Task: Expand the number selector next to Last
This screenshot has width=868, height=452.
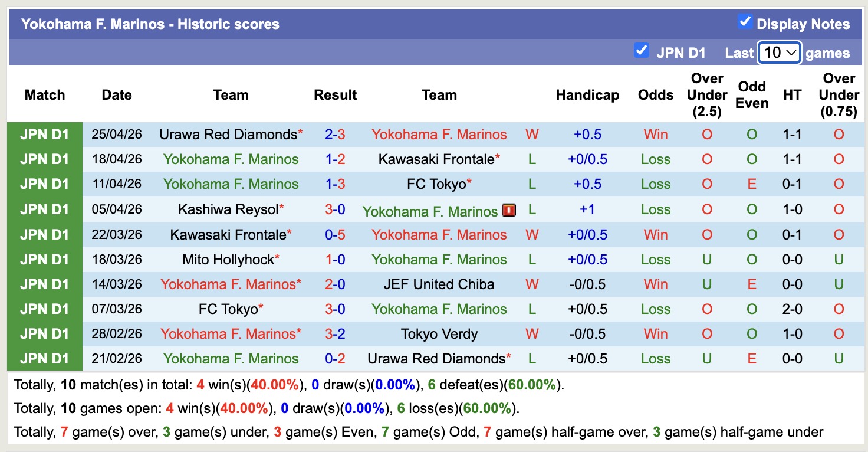Action: 779,53
